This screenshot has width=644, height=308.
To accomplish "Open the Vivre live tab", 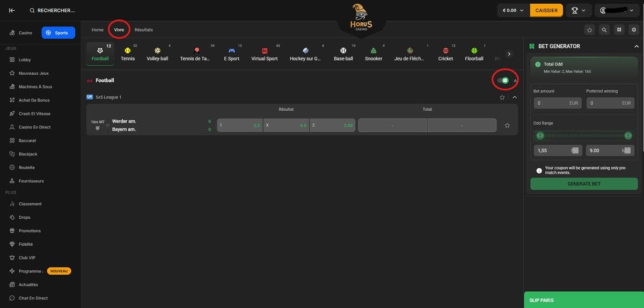I will [x=119, y=30].
